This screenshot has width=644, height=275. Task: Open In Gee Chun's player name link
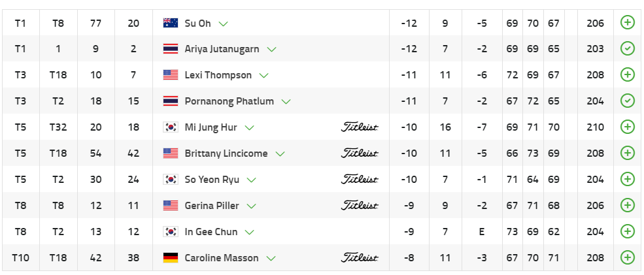pyautogui.click(x=211, y=232)
